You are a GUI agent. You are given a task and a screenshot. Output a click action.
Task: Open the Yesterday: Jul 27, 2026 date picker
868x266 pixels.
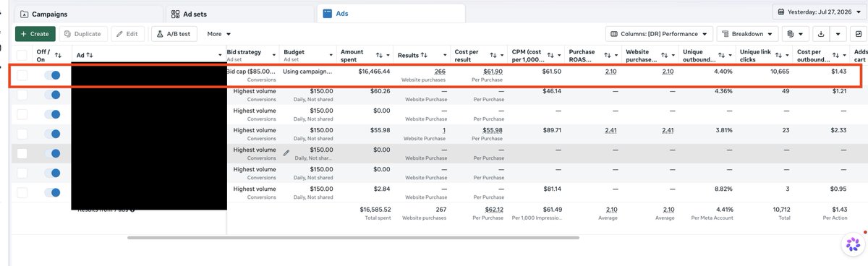pos(819,12)
